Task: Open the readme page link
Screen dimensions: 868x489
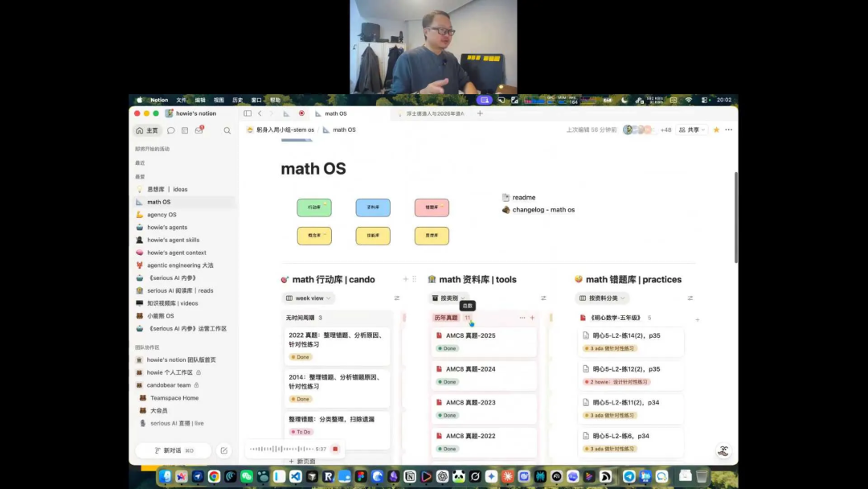Action: [519, 197]
